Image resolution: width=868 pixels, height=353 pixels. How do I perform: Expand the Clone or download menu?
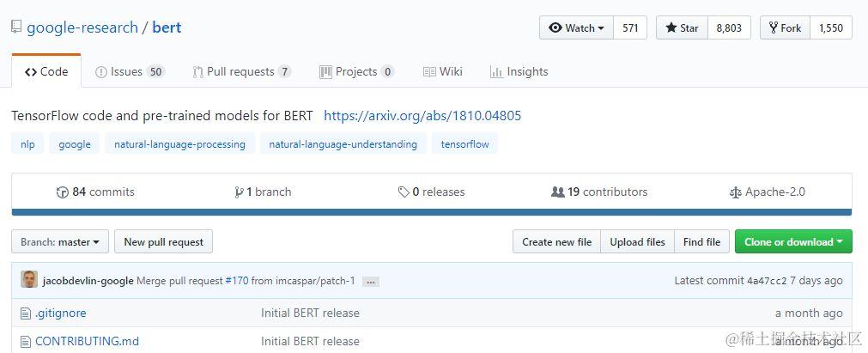click(x=793, y=241)
